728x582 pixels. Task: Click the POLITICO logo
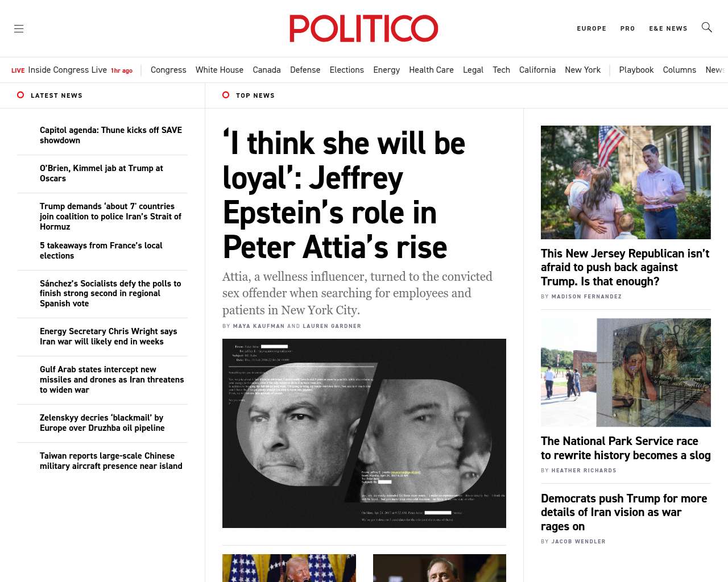click(363, 28)
